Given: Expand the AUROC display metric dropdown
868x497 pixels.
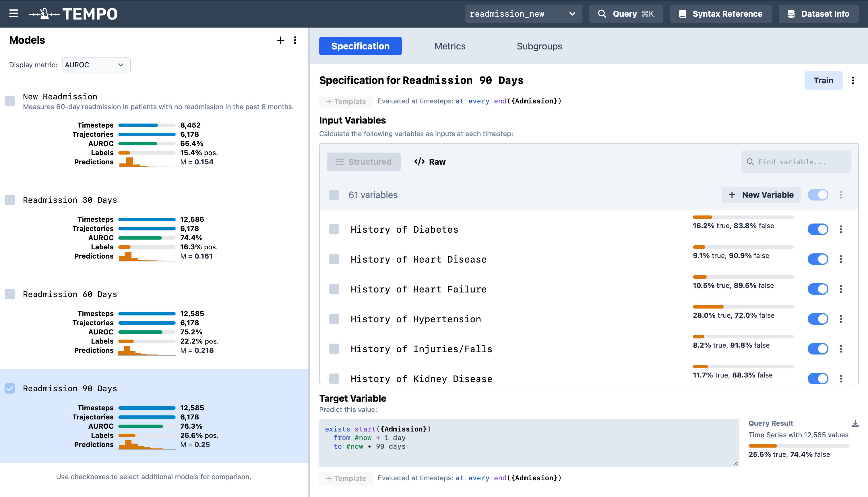Looking at the screenshot, I should (x=96, y=65).
